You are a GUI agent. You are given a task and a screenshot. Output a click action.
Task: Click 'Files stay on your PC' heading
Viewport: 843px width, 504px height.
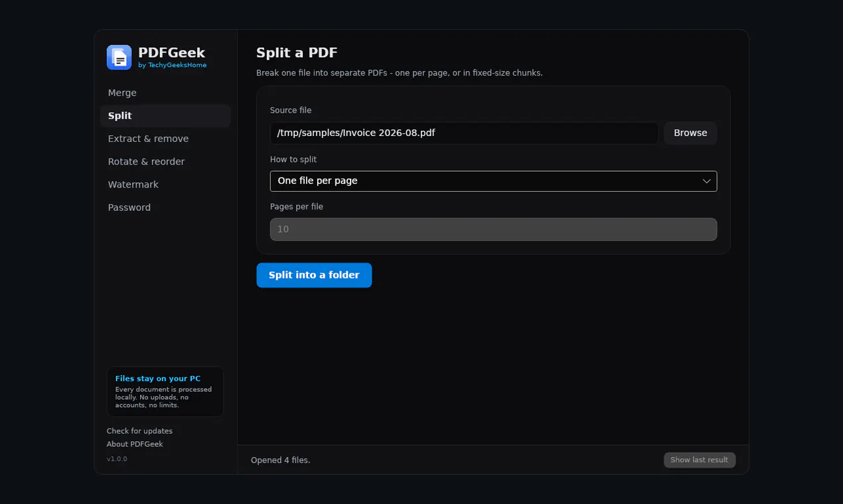(158, 379)
